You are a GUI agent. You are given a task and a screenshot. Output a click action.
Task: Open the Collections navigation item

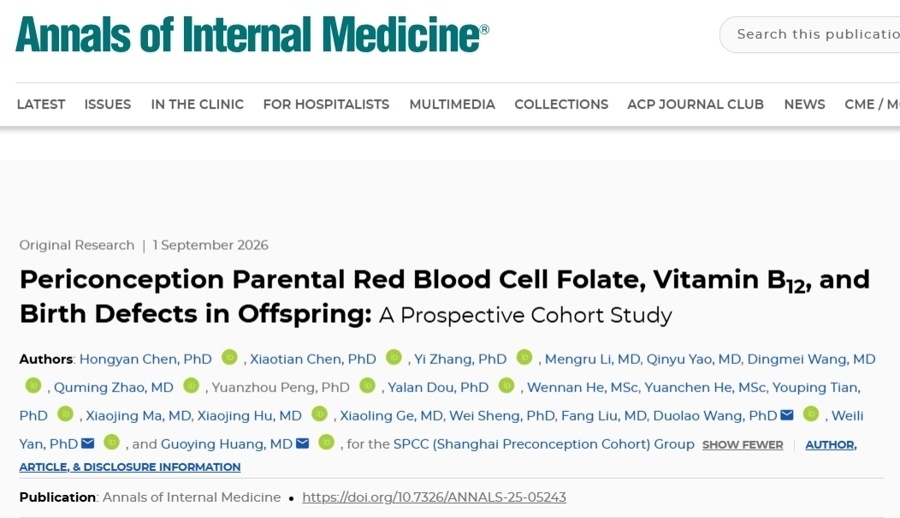click(x=561, y=104)
